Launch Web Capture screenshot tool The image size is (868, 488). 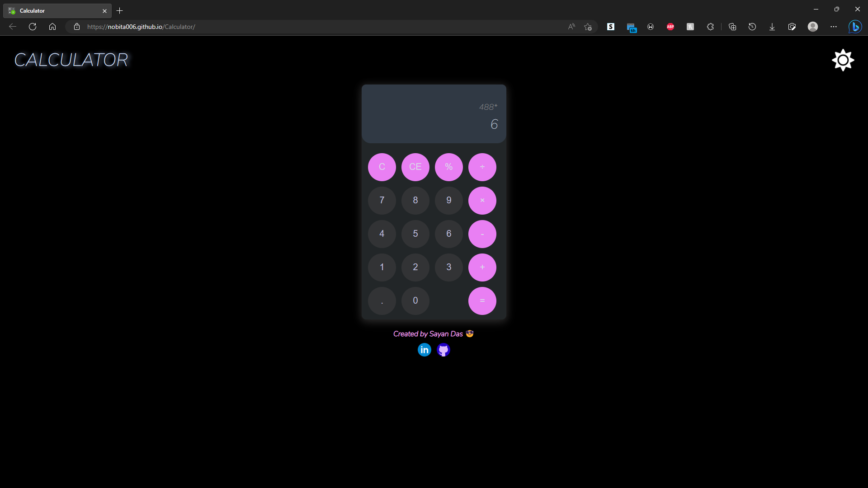click(x=792, y=27)
